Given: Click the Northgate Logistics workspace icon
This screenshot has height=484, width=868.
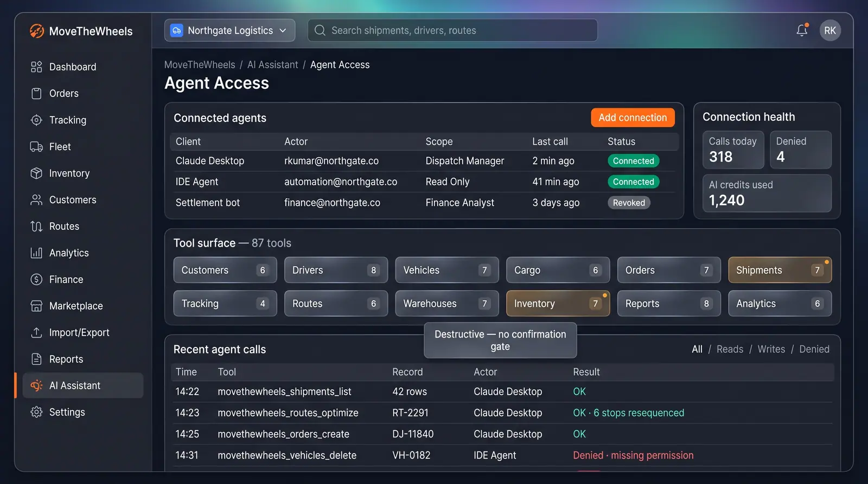Looking at the screenshot, I should tap(177, 30).
